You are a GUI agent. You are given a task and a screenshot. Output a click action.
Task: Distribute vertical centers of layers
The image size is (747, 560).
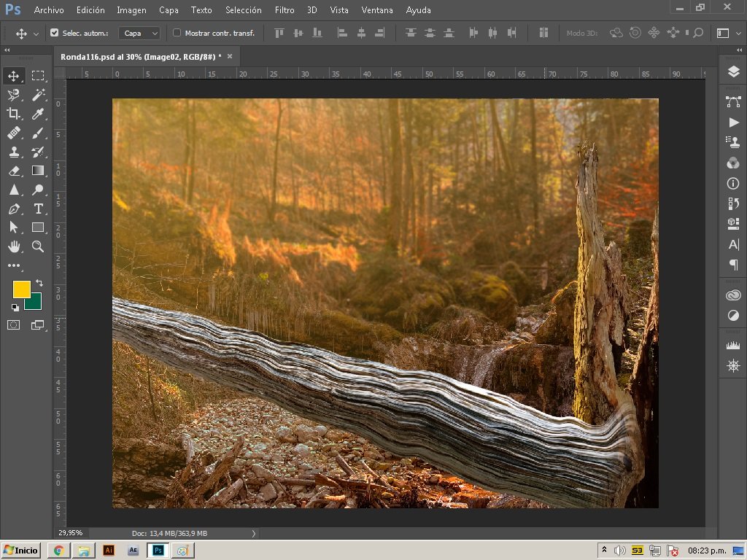[x=430, y=33]
